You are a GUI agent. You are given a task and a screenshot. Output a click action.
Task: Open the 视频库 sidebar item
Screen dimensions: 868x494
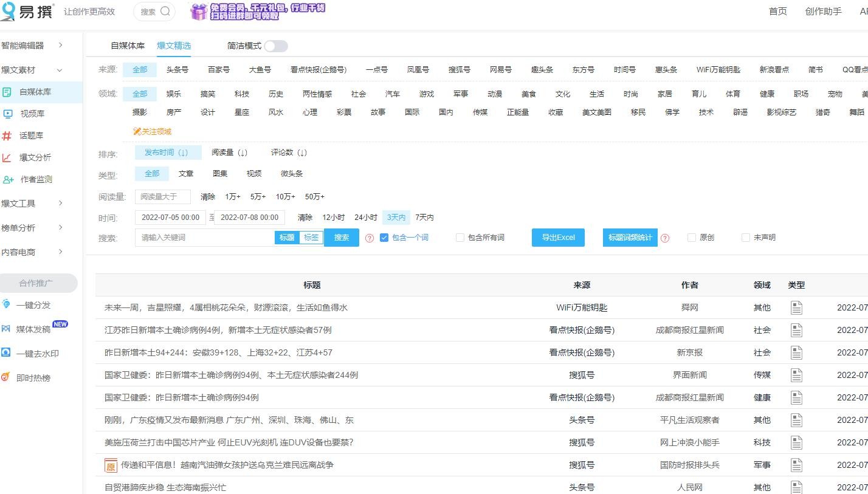32,114
